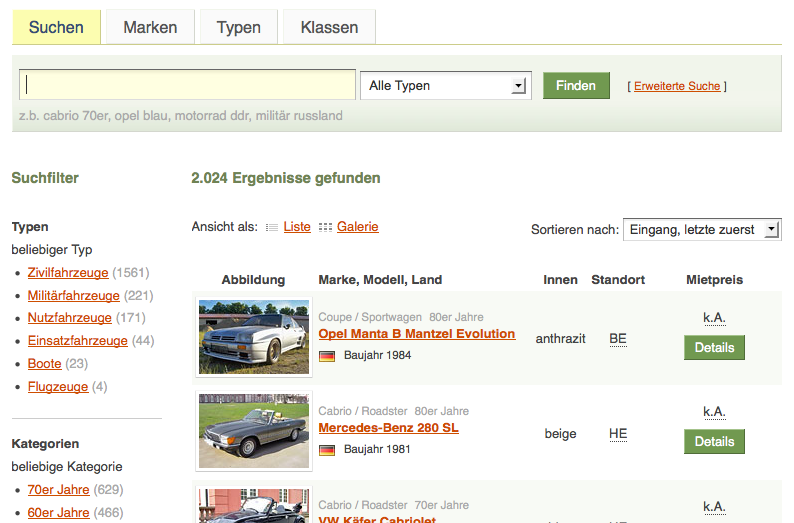The image size is (794, 523).
Task: Focus the search text input field
Action: coord(188,86)
